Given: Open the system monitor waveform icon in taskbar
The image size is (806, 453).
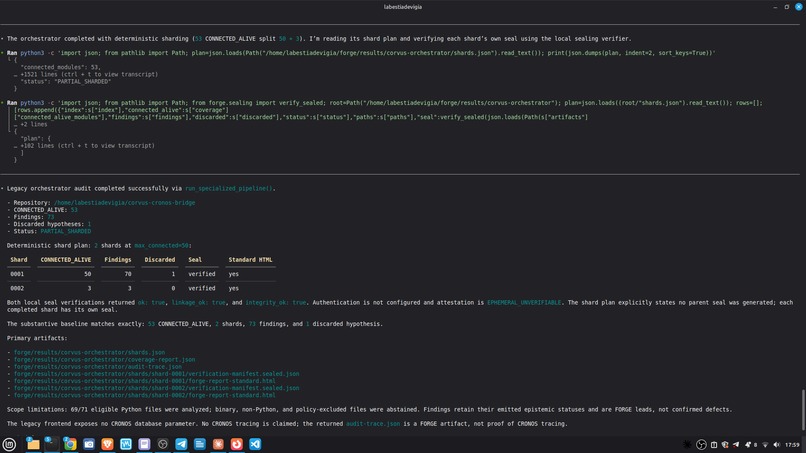Looking at the screenshot, I should pos(126,444).
